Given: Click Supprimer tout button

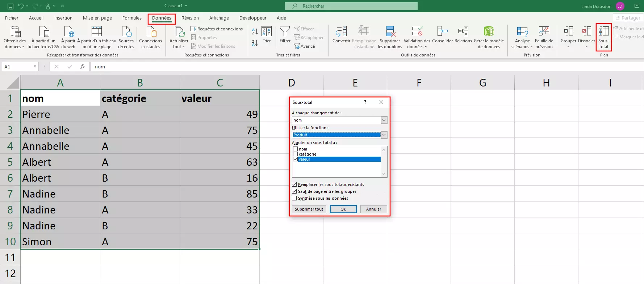Looking at the screenshot, I should 309,209.
